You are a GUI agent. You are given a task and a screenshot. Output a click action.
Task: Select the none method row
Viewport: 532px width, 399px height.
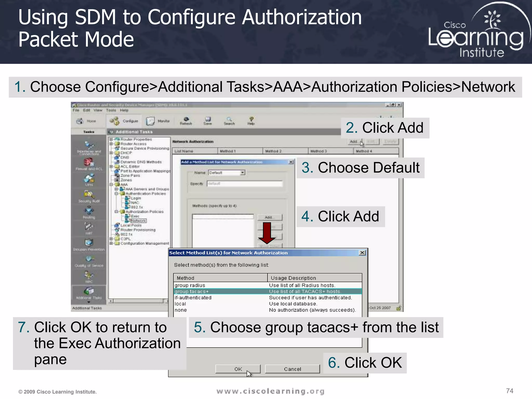click(268, 310)
